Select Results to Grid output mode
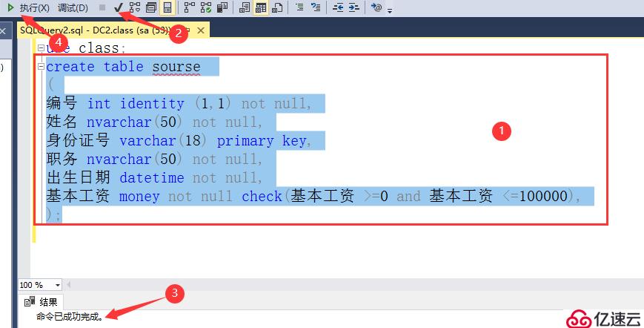 pyautogui.click(x=261, y=7)
